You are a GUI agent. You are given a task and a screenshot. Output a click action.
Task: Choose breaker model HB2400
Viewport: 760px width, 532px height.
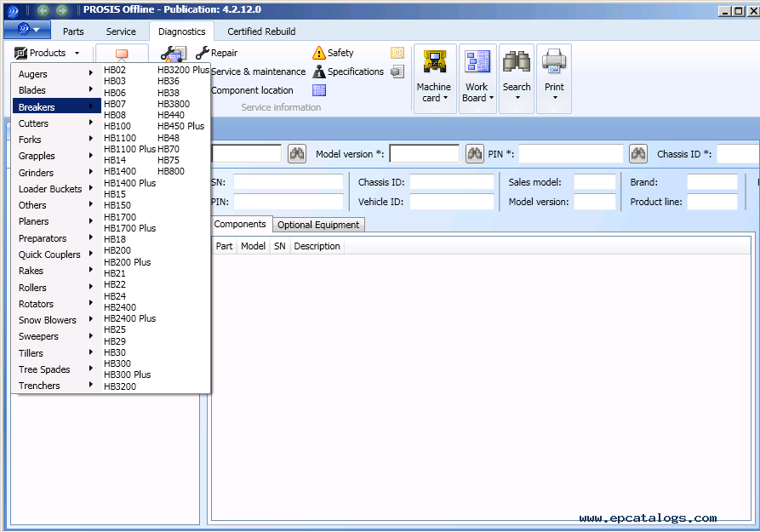pyautogui.click(x=120, y=307)
